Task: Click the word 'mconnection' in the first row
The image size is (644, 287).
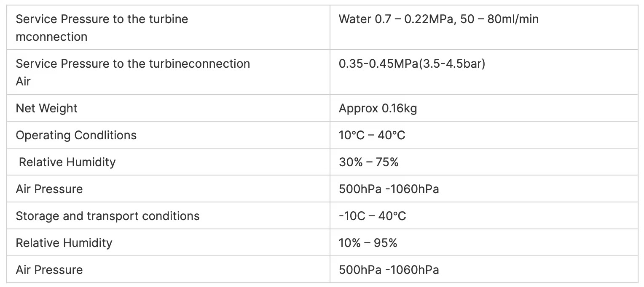Action: point(51,37)
